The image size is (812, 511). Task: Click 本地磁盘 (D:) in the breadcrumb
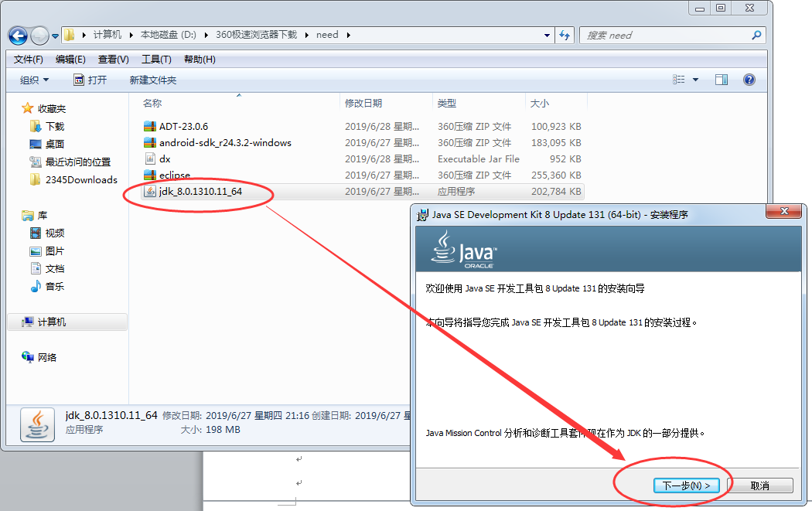[169, 35]
